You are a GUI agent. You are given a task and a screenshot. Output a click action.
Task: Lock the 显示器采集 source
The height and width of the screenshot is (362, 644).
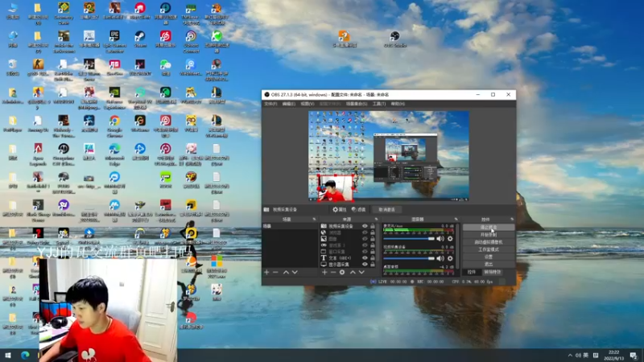click(x=373, y=265)
